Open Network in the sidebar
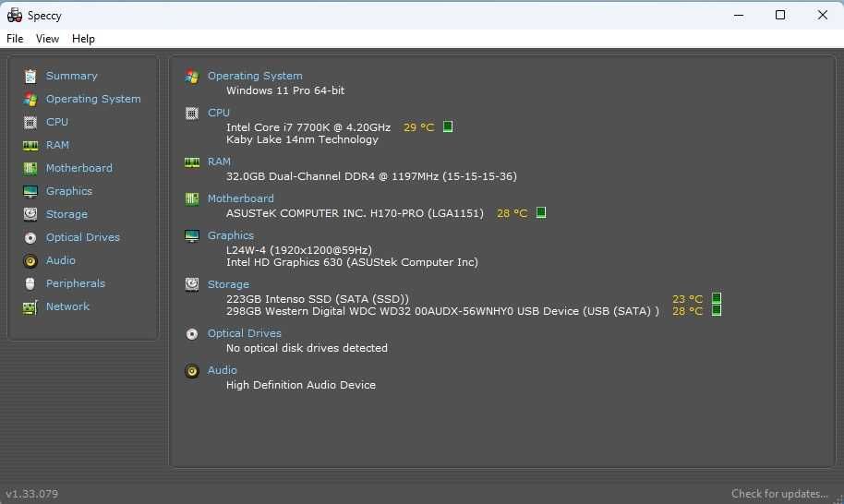This screenshot has height=504, width=844. (x=67, y=306)
